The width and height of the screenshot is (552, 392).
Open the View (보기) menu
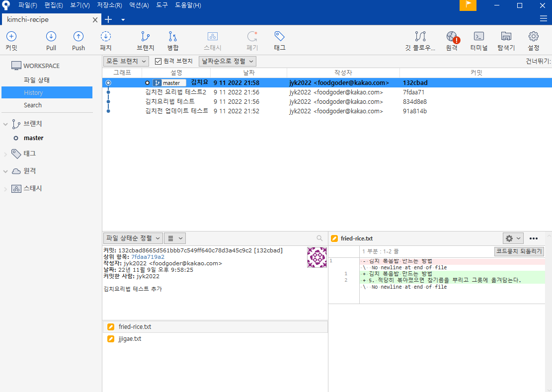tap(80, 5)
